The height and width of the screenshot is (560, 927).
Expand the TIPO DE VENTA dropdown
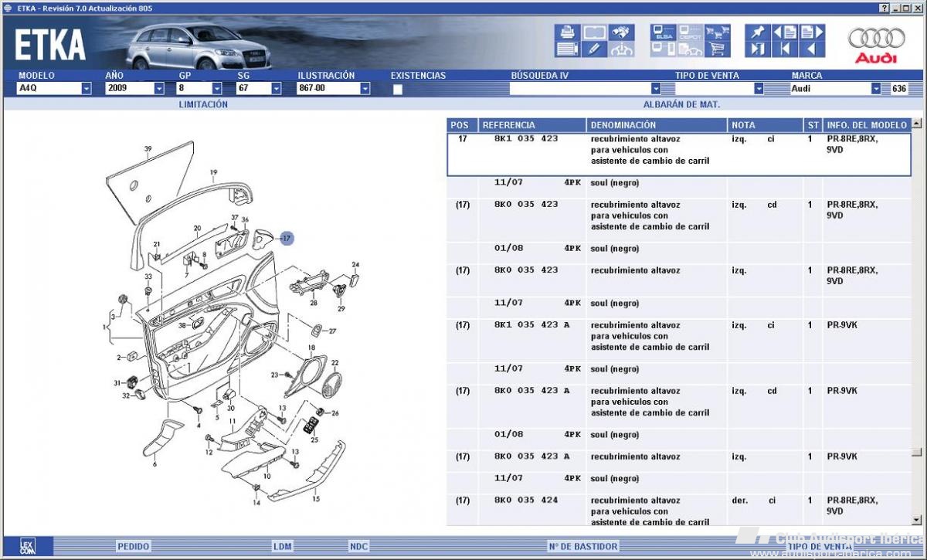759,89
